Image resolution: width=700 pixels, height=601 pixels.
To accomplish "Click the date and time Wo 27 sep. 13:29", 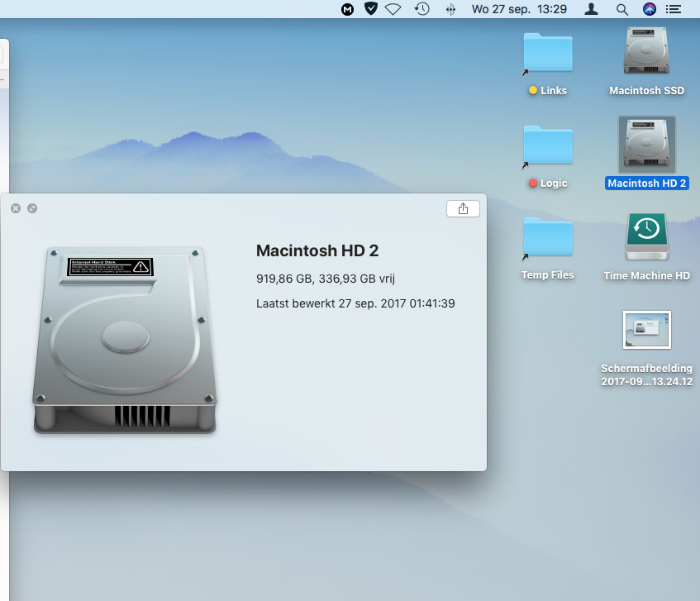I will click(519, 9).
